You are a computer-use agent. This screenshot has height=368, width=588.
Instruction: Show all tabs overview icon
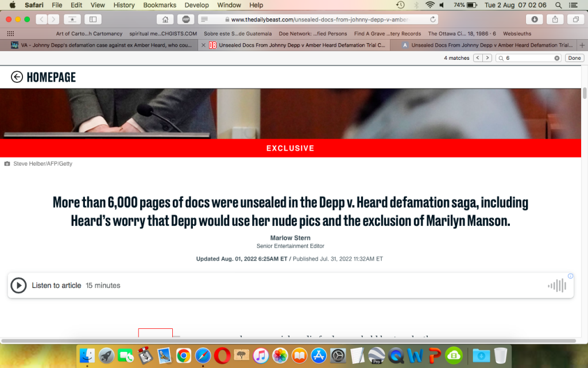575,19
